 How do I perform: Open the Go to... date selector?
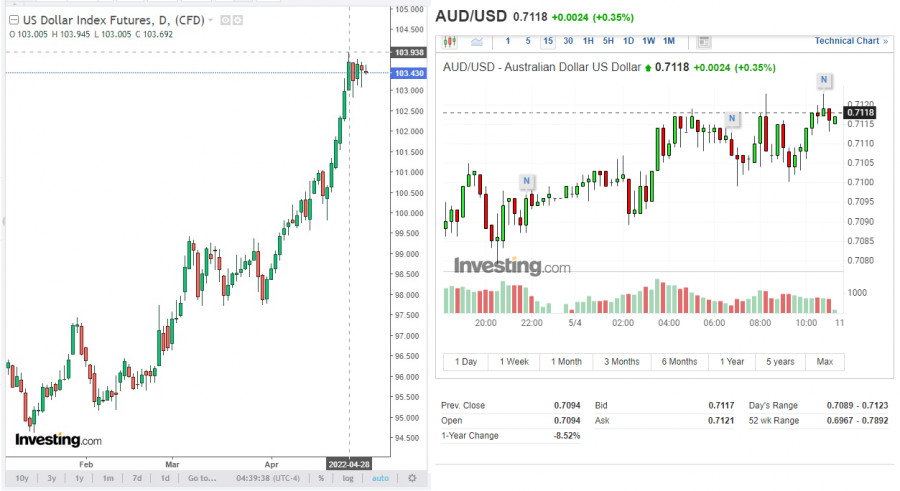pos(201,478)
